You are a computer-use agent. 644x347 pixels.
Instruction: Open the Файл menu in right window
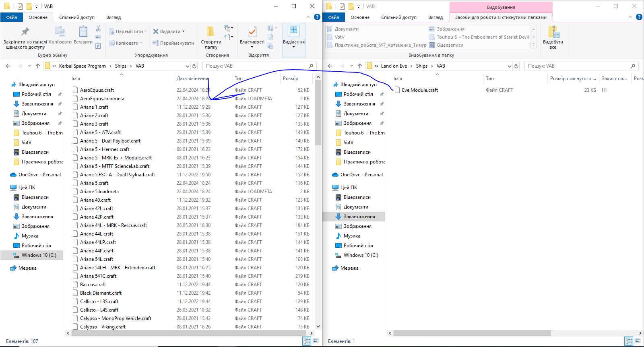pyautogui.click(x=334, y=17)
